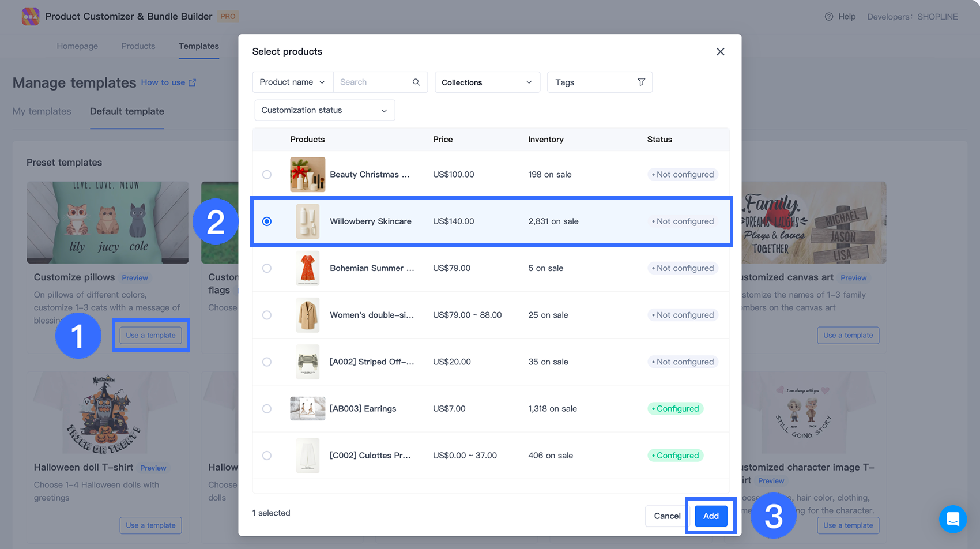Viewport: 980px width, 549px height.
Task: Click the US$140.00 price cell
Action: tap(454, 221)
